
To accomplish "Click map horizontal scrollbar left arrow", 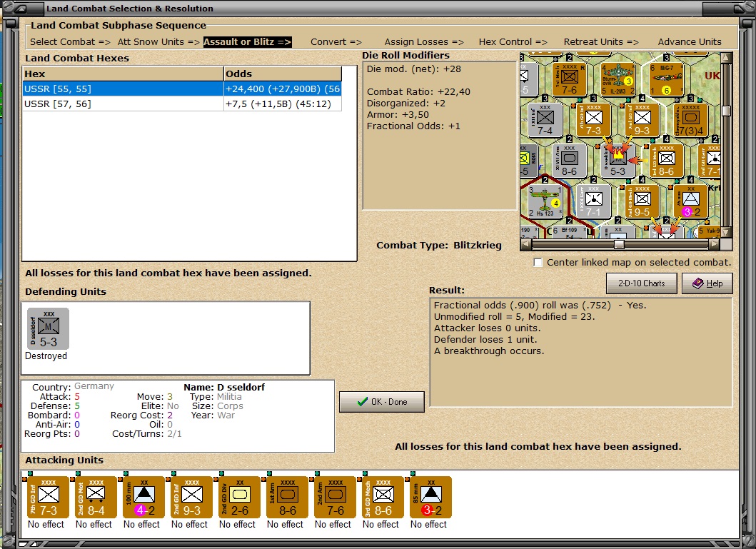I will click(x=526, y=244).
